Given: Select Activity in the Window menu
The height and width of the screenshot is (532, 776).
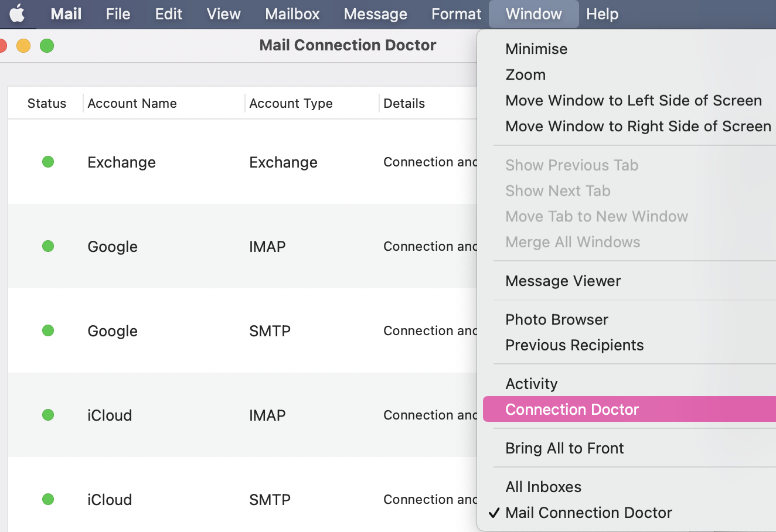Looking at the screenshot, I should 532,384.
